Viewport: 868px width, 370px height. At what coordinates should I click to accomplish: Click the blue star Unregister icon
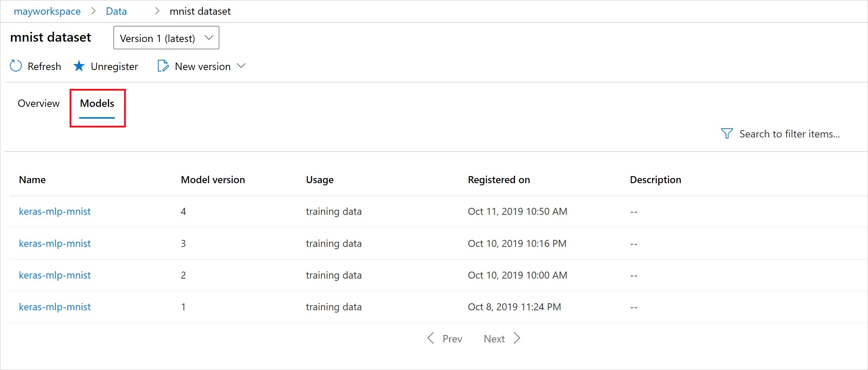[x=79, y=66]
